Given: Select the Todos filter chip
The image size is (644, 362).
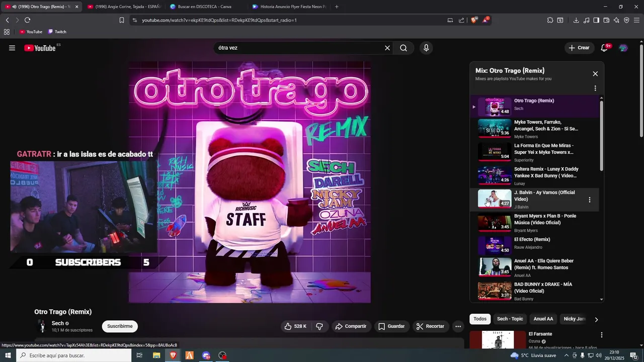Looking at the screenshot, I should [x=480, y=319].
